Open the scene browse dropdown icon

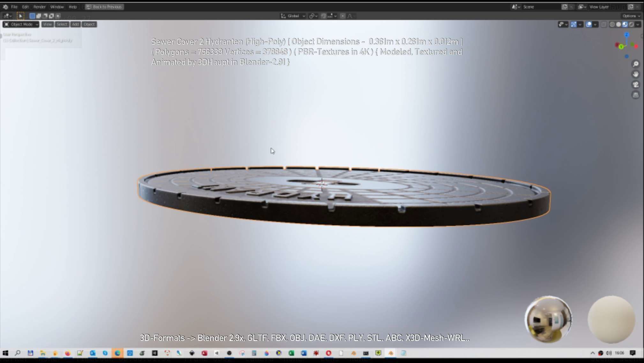516,7
